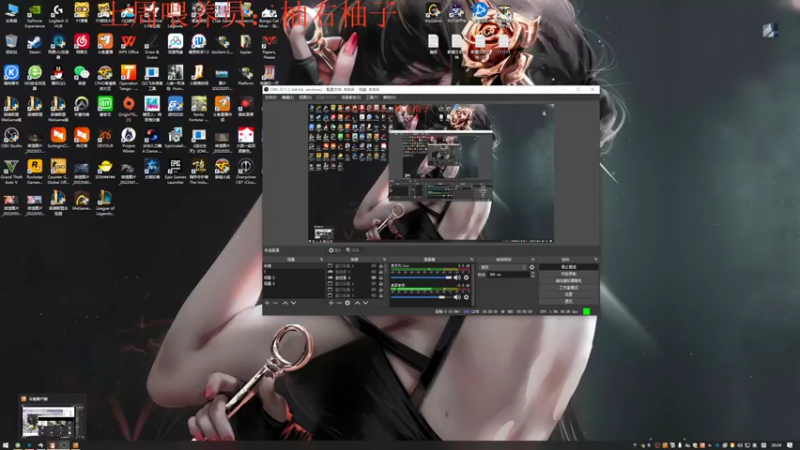Select the Recycle Bin desktop icon
Screen dimensions: 800x450
coord(11,42)
